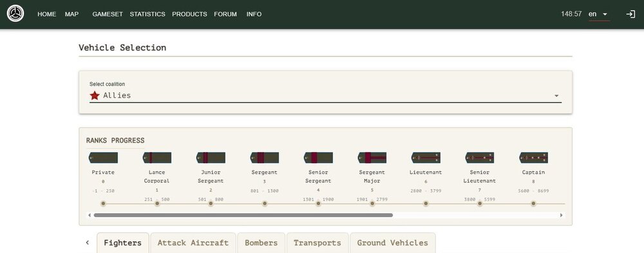The height and width of the screenshot is (253, 644).
Task: Open PRODUCTS in the navbar
Action: [189, 14]
